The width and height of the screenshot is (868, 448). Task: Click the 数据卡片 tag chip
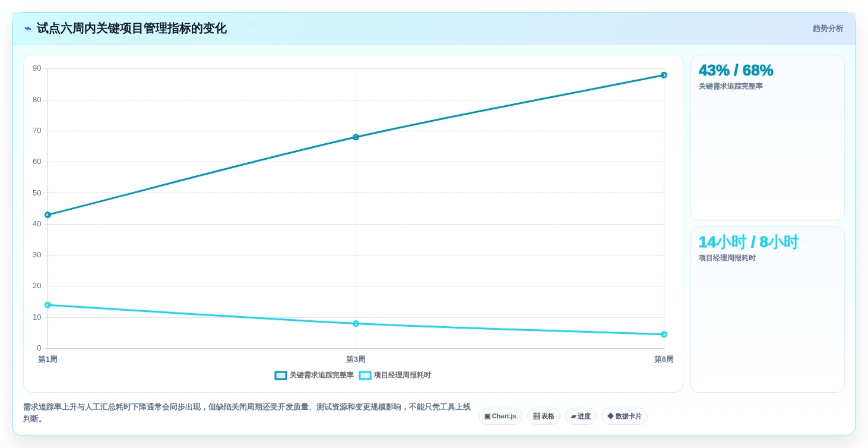coord(625,417)
